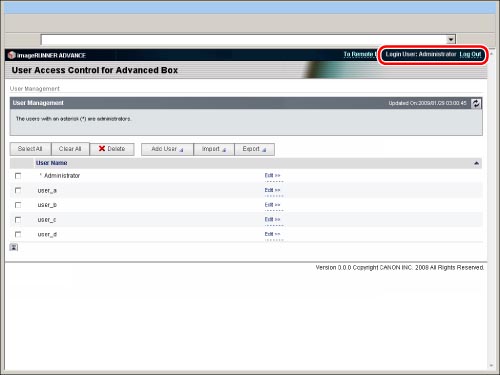Image resolution: width=500 pixels, height=375 pixels.
Task: Click inside the browser address field
Action: coord(244,39)
